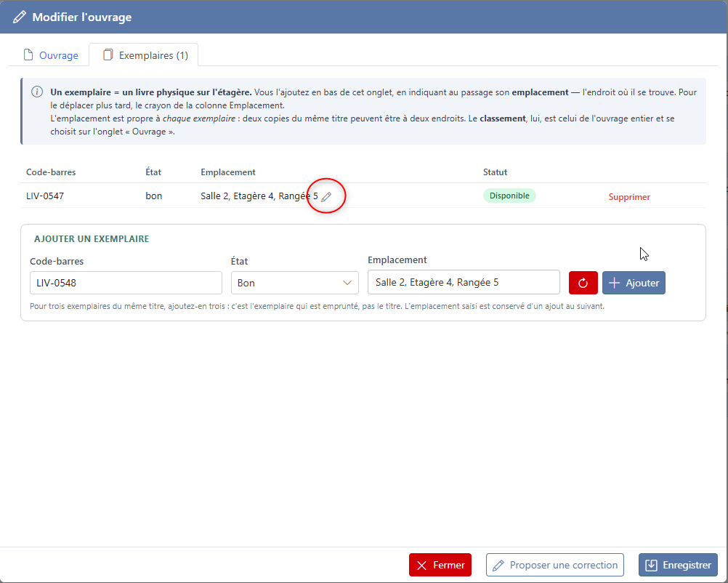The height and width of the screenshot is (583, 728).
Task: Click the copies icon on the Exemplaires tab
Action: click(x=108, y=55)
